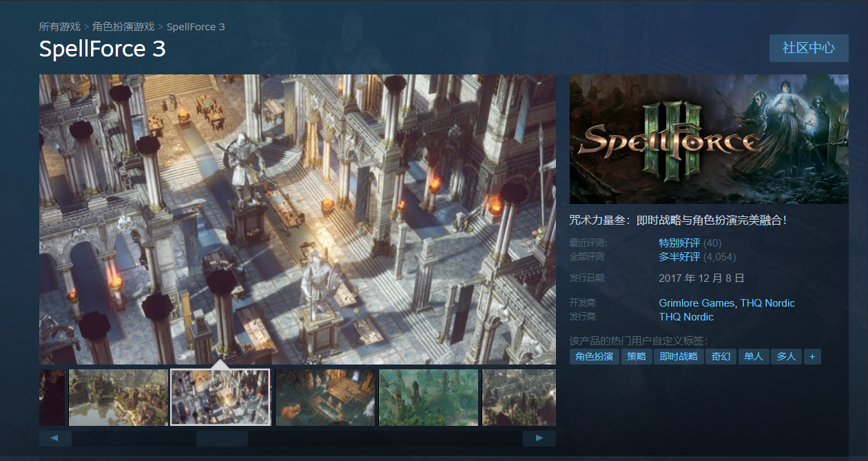868x461 pixels.
Task: Click the recent review count (40)
Action: [x=712, y=243]
